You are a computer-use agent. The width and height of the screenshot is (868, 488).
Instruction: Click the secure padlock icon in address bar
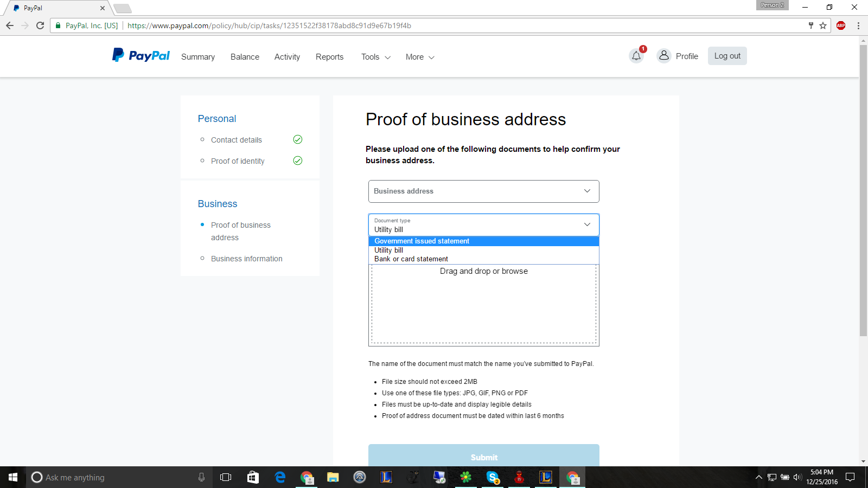pyautogui.click(x=58, y=25)
